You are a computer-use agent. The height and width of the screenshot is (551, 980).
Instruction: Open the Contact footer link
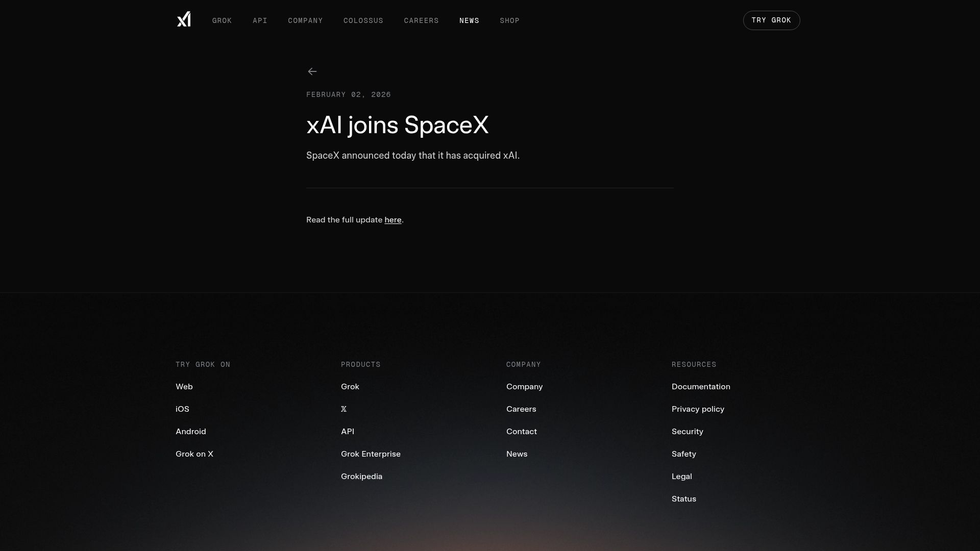pyautogui.click(x=522, y=432)
